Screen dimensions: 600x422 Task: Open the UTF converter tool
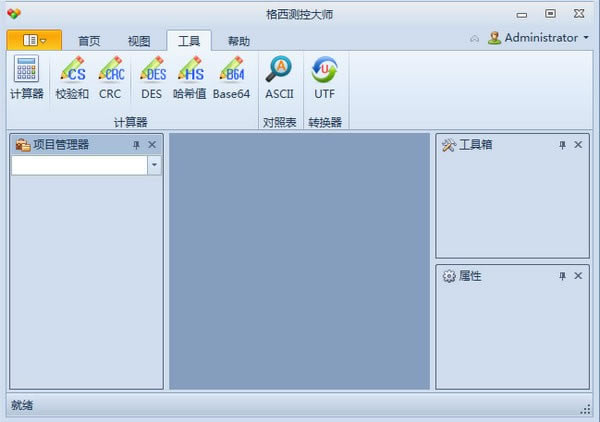point(324,78)
